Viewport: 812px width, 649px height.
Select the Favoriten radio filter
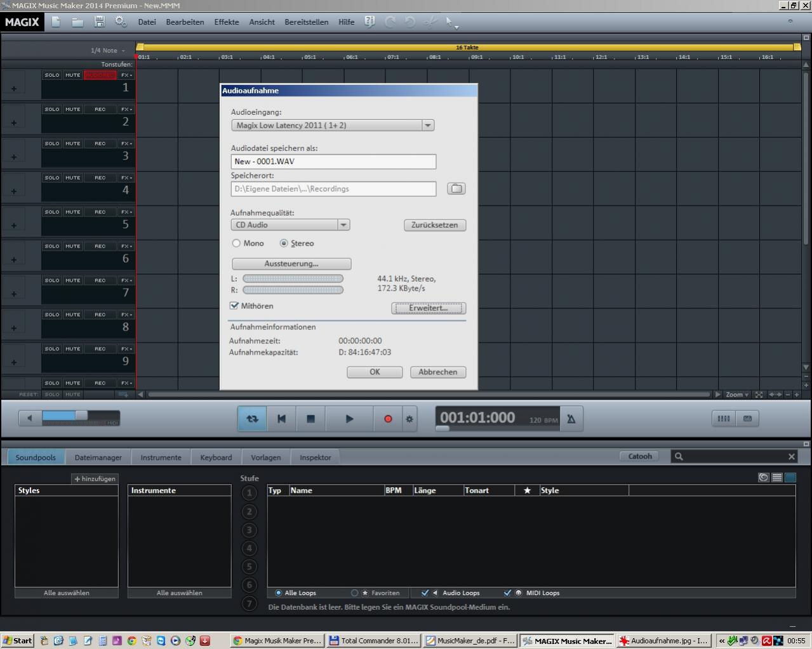355,593
